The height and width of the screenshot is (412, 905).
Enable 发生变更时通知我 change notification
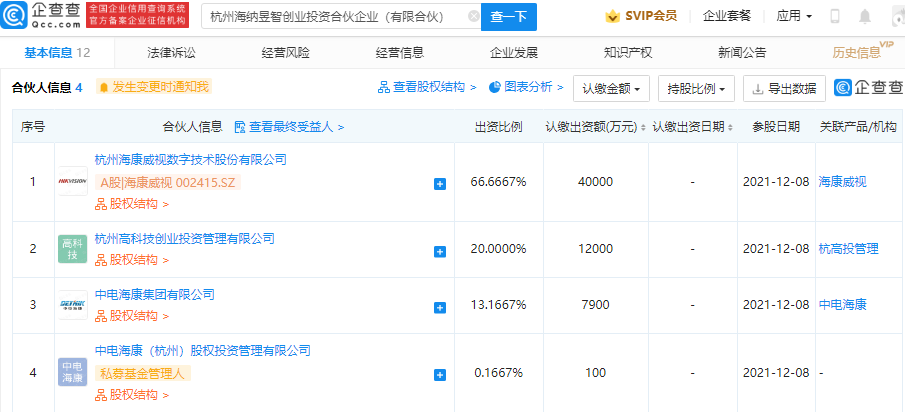153,88
